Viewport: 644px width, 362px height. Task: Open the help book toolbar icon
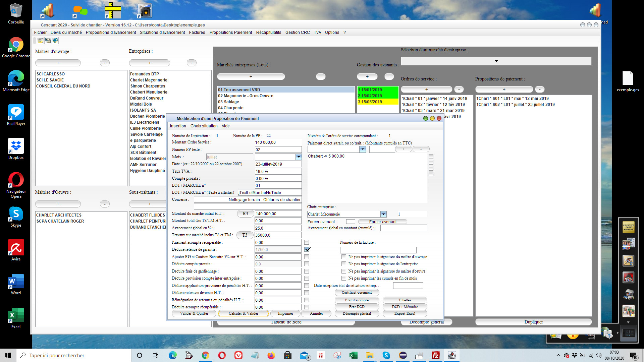(x=55, y=41)
